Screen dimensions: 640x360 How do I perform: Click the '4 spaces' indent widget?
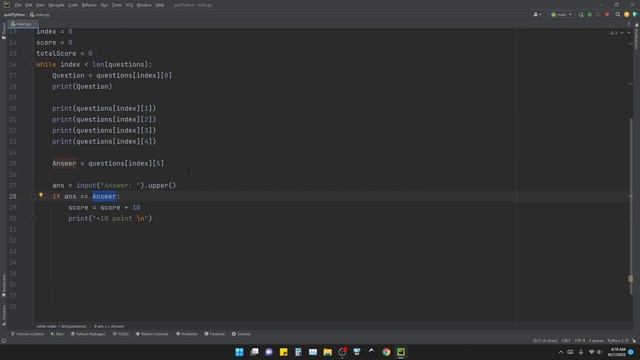pos(596,340)
